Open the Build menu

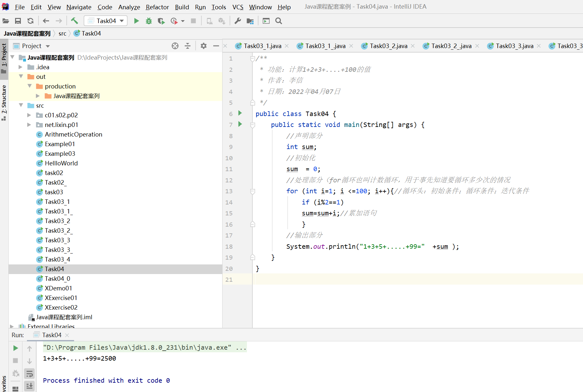click(182, 7)
